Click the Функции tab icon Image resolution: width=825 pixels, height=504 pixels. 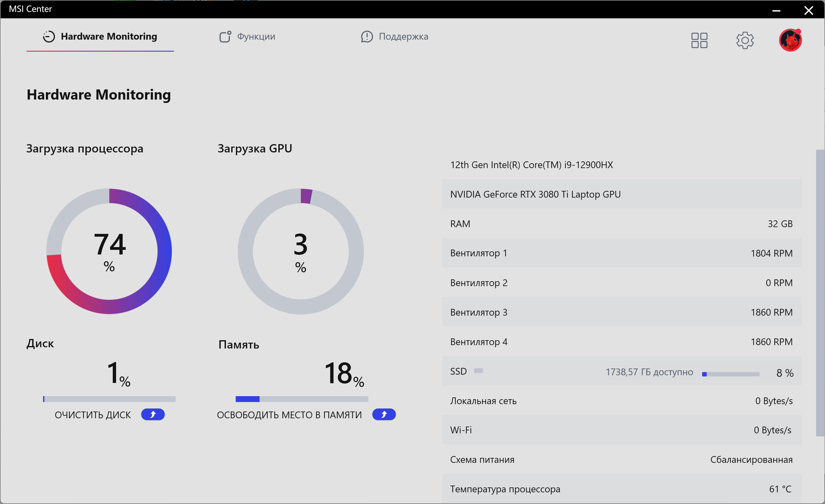[225, 37]
